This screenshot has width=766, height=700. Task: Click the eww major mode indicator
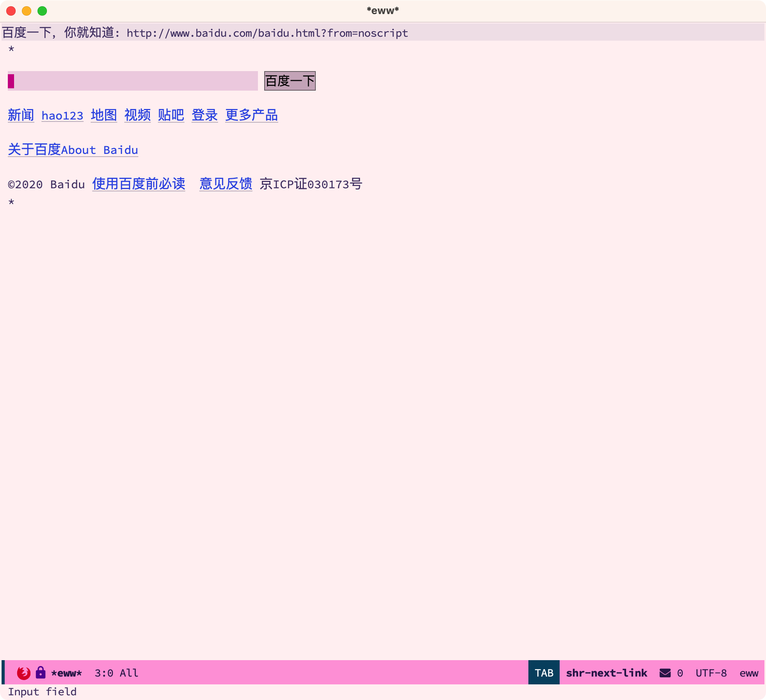749,673
